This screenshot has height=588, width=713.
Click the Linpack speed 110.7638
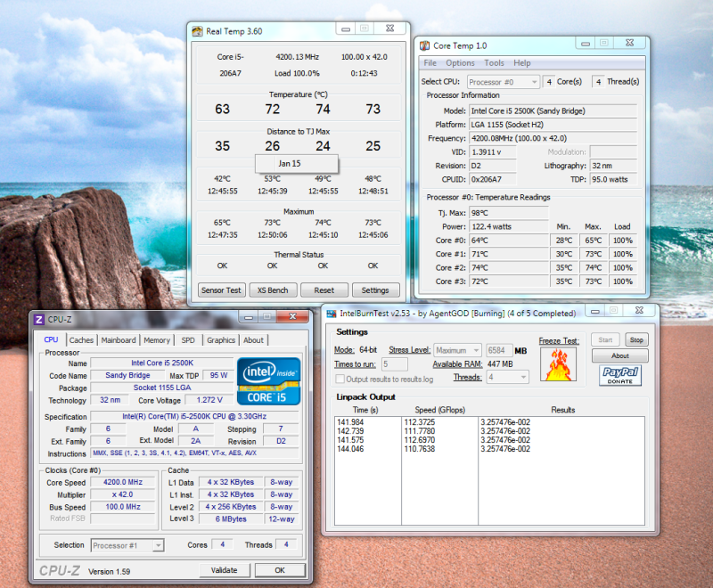tap(419, 449)
